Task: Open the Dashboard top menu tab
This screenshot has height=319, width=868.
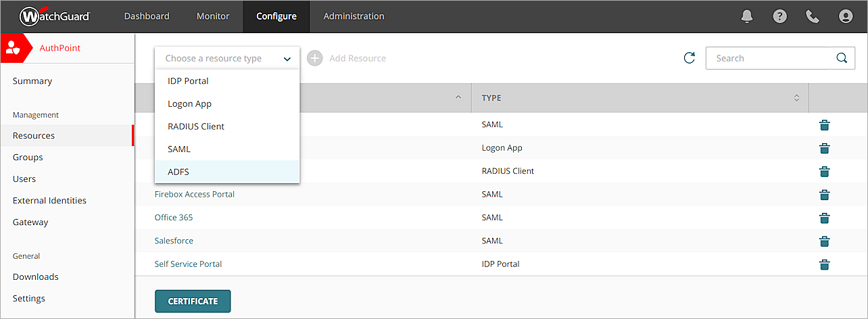Action: [147, 16]
